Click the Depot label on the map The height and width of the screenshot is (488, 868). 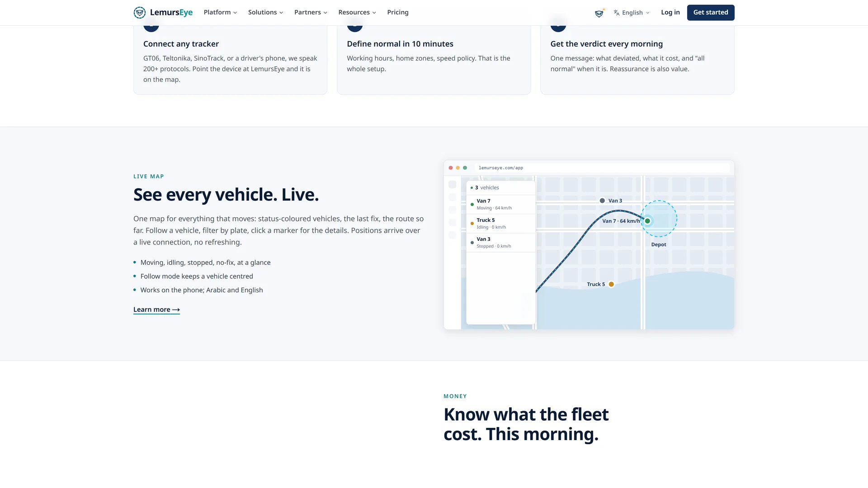[659, 244]
